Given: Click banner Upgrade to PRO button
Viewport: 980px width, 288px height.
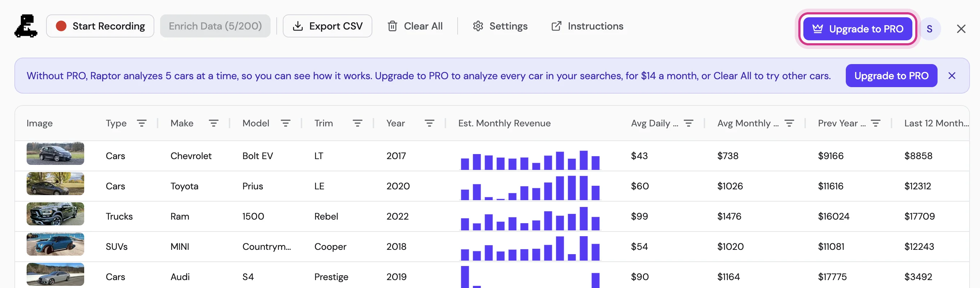Looking at the screenshot, I should [x=891, y=76].
